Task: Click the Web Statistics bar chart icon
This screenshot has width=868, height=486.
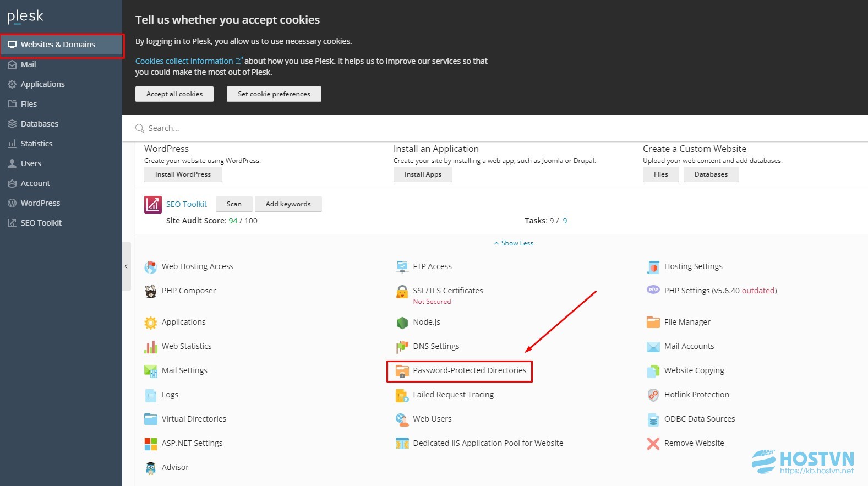Action: 150,347
